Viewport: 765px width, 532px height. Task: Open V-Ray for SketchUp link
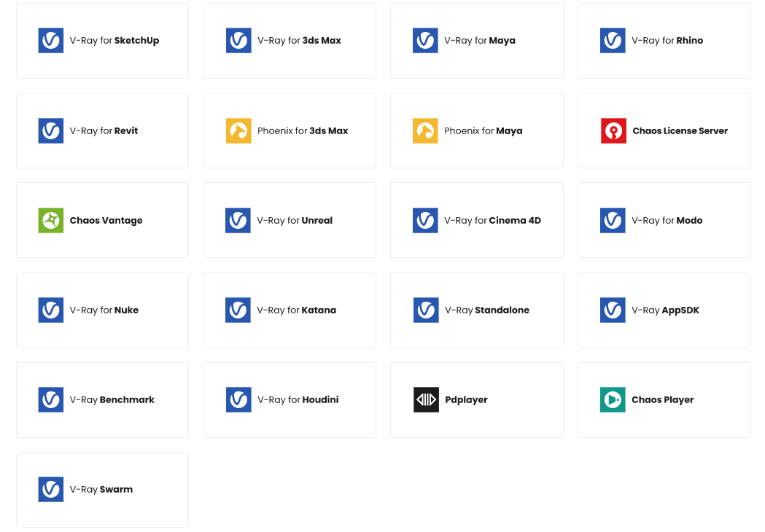click(x=114, y=41)
